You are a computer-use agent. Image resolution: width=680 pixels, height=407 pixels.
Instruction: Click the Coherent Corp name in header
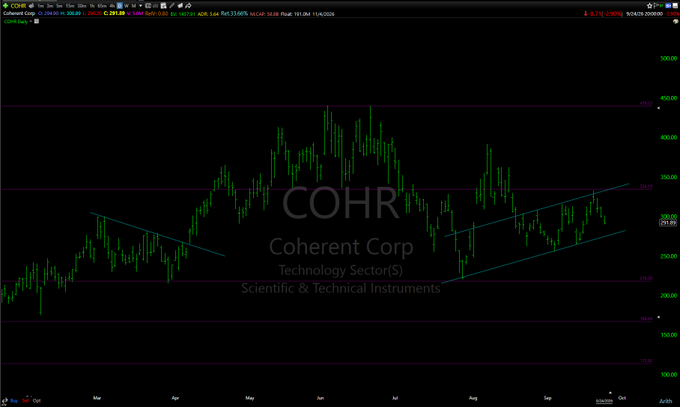pyautogui.click(x=19, y=13)
